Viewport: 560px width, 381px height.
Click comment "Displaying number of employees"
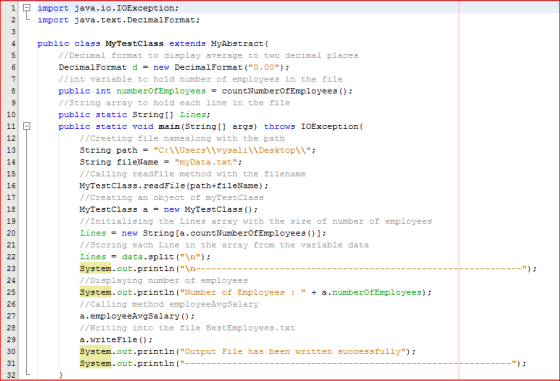click(x=164, y=281)
